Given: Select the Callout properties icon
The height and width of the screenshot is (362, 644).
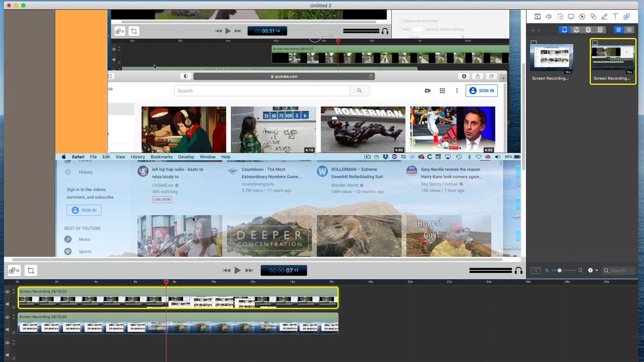Looking at the screenshot, I should tap(582, 16).
